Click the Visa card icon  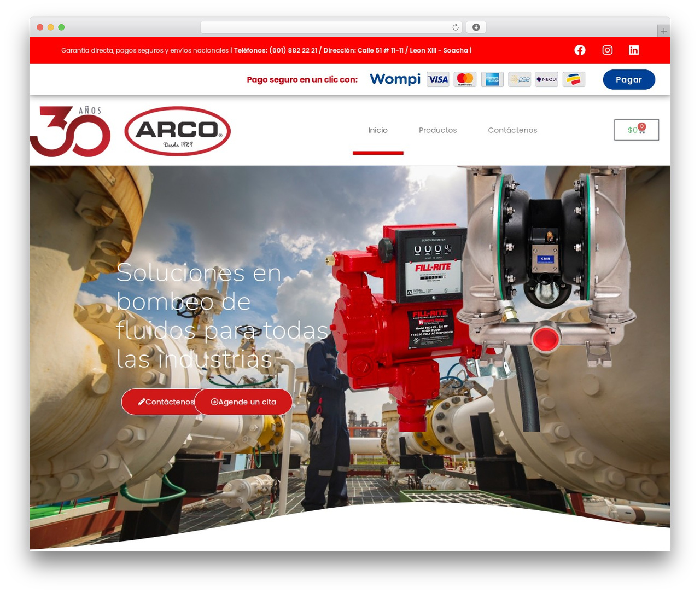point(437,79)
